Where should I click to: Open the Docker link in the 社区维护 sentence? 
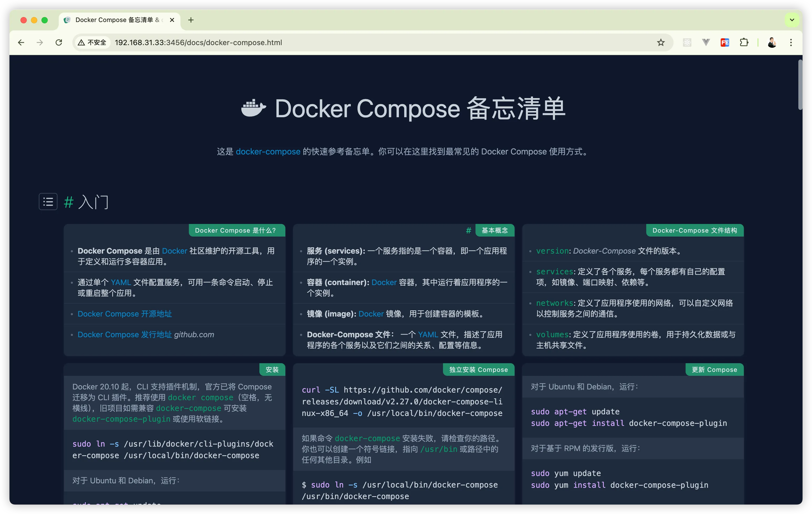pyautogui.click(x=174, y=251)
